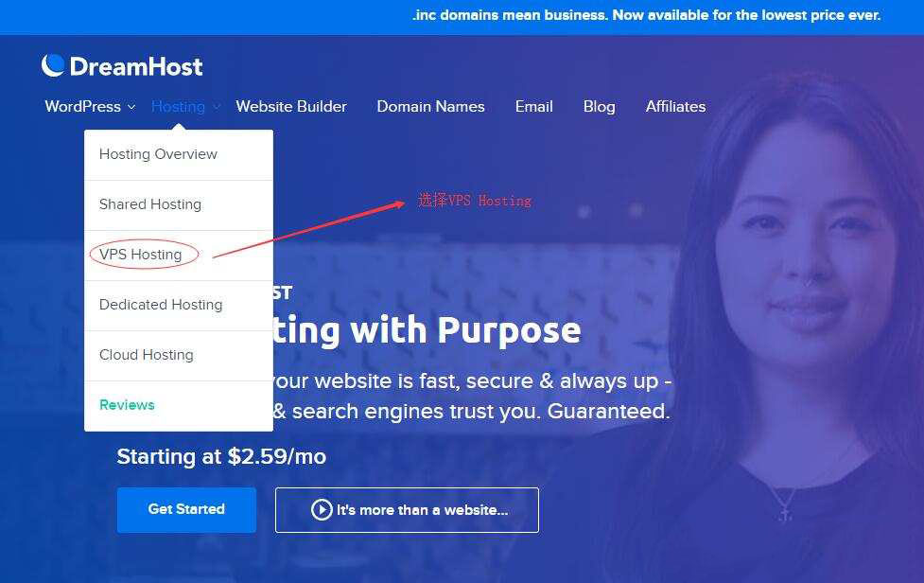Click the Get Started button
924x583 pixels.
point(186,510)
